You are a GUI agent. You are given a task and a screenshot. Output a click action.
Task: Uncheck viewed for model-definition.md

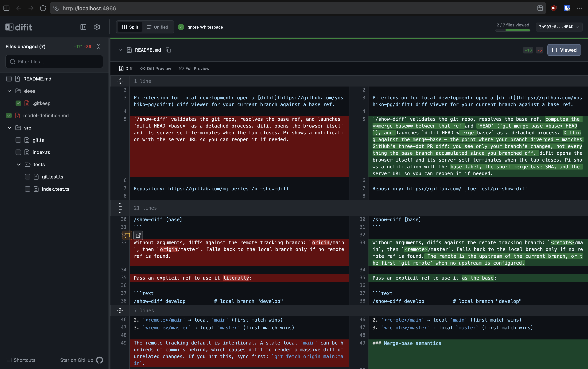coord(9,115)
